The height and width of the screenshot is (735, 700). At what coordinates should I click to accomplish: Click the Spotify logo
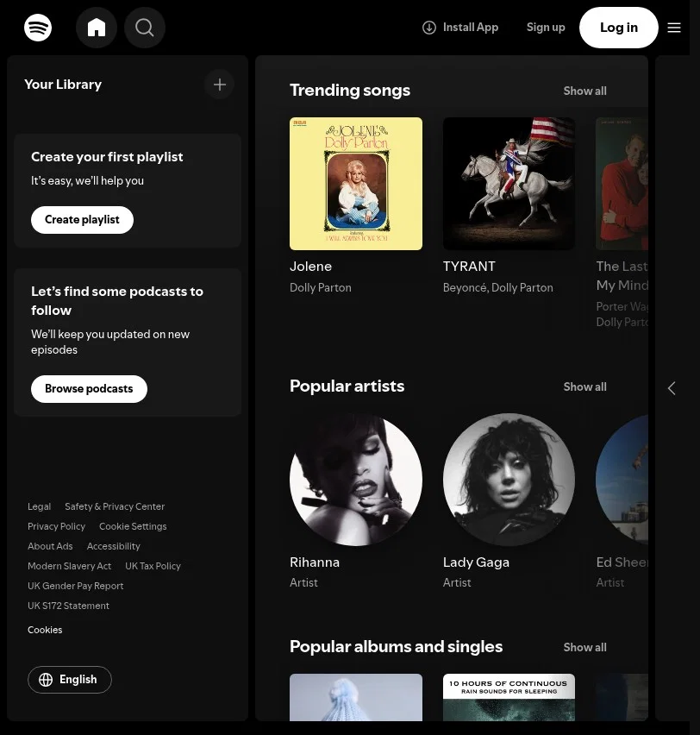point(38,28)
